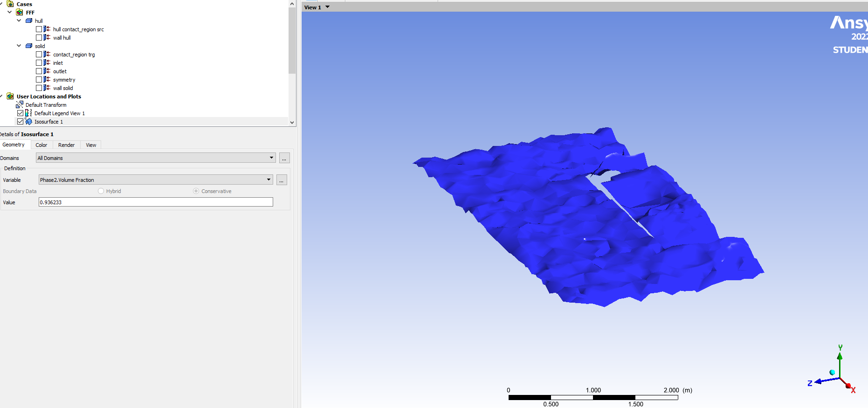Screen dimensions: 868x408
Task: Click the isosurface Value input field
Action: click(156, 202)
